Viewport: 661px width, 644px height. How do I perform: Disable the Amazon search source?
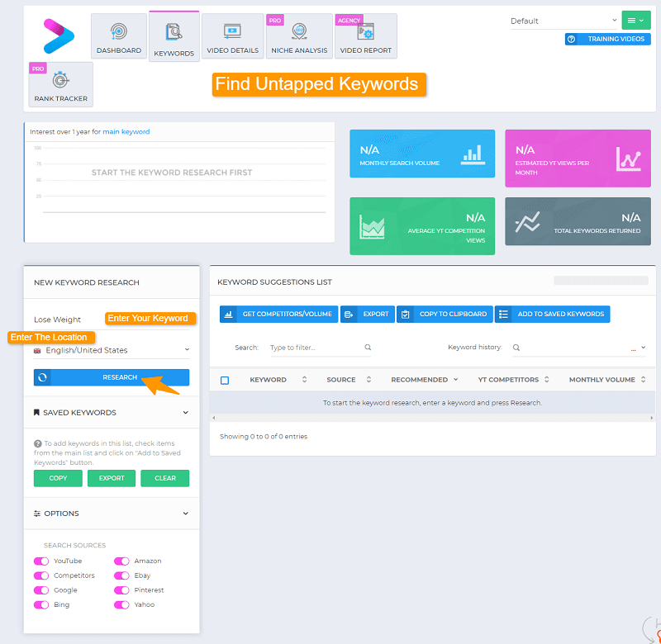[x=121, y=561]
